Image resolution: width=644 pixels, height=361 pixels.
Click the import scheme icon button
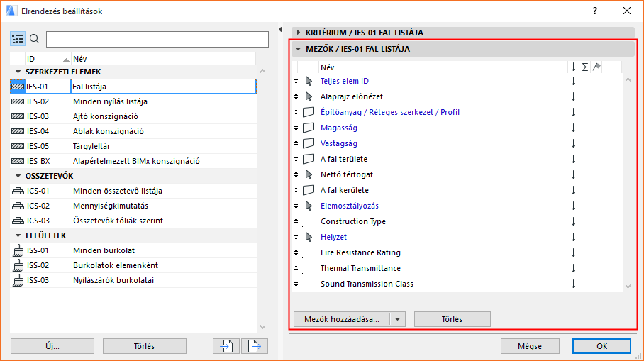226,346
